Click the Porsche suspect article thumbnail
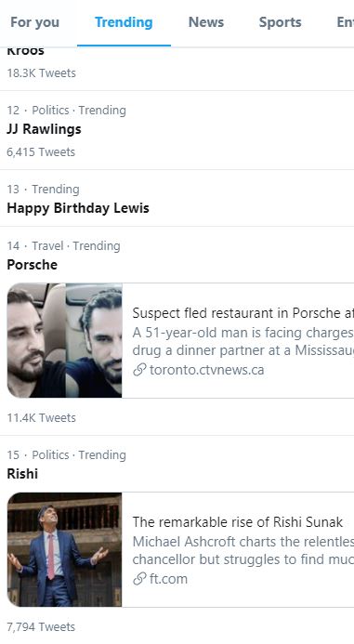Image resolution: width=354 pixels, height=644 pixels. (64, 340)
